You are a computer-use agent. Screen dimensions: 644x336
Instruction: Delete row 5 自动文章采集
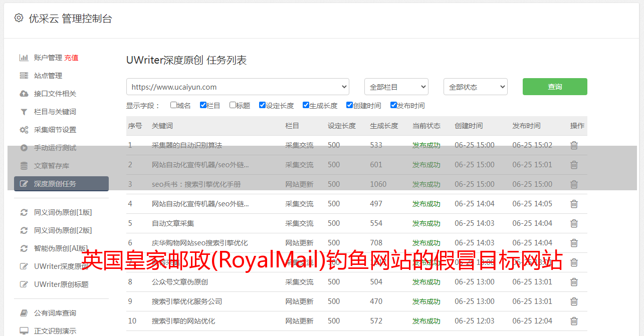click(x=574, y=223)
